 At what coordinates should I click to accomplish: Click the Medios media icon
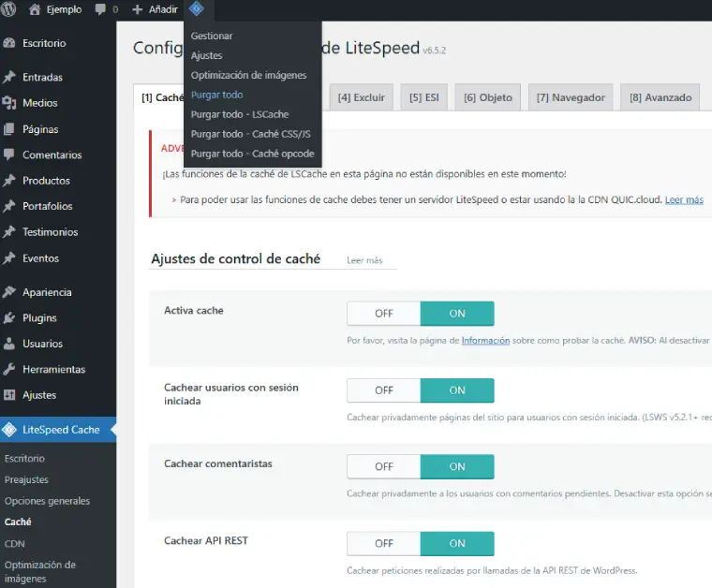click(9, 103)
